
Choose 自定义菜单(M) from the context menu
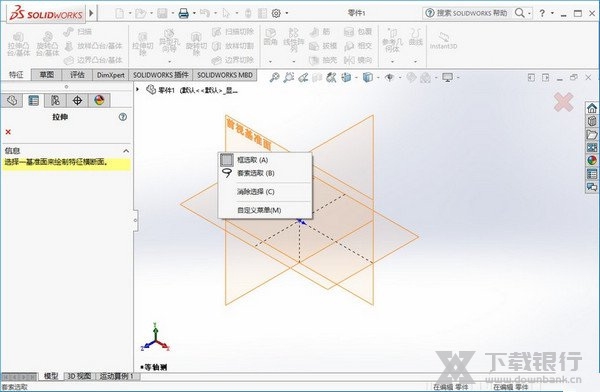[x=265, y=210]
